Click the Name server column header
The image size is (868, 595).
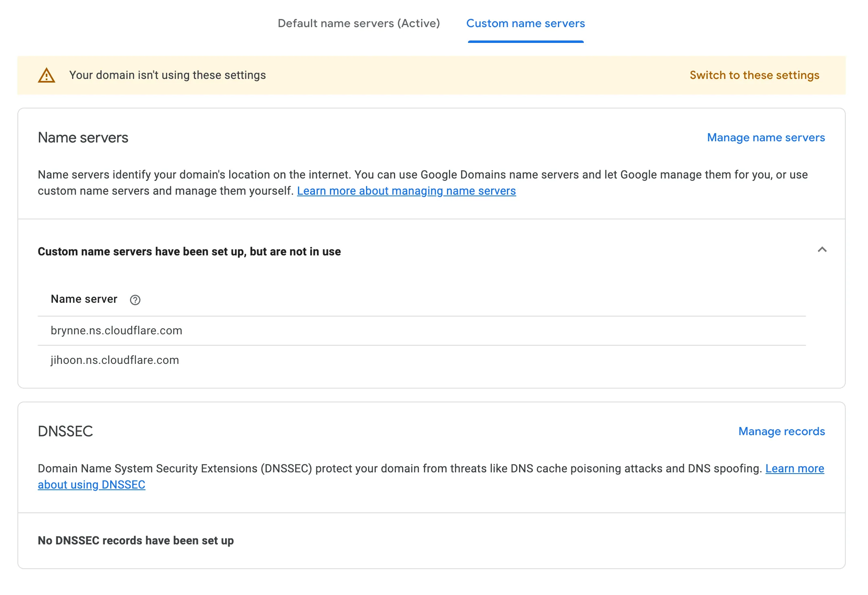(x=84, y=299)
